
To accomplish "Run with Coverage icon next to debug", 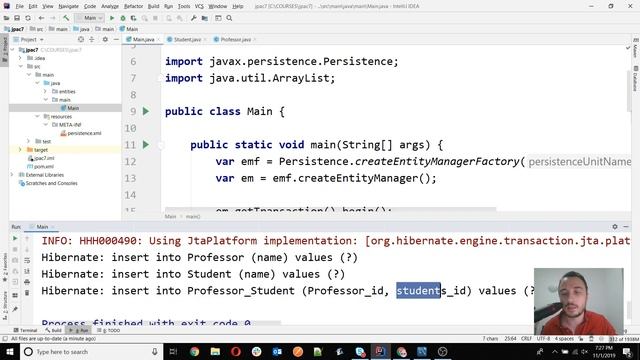I will coord(133,18).
